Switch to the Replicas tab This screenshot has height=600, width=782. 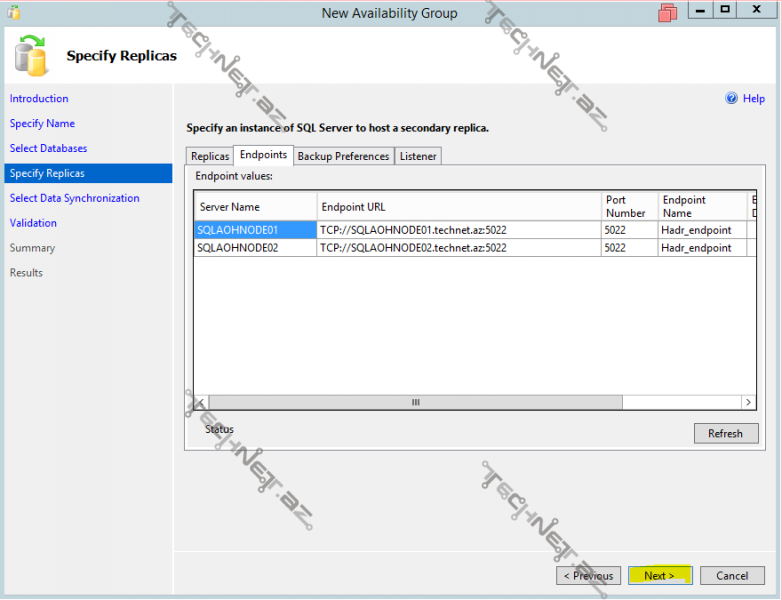coord(210,156)
